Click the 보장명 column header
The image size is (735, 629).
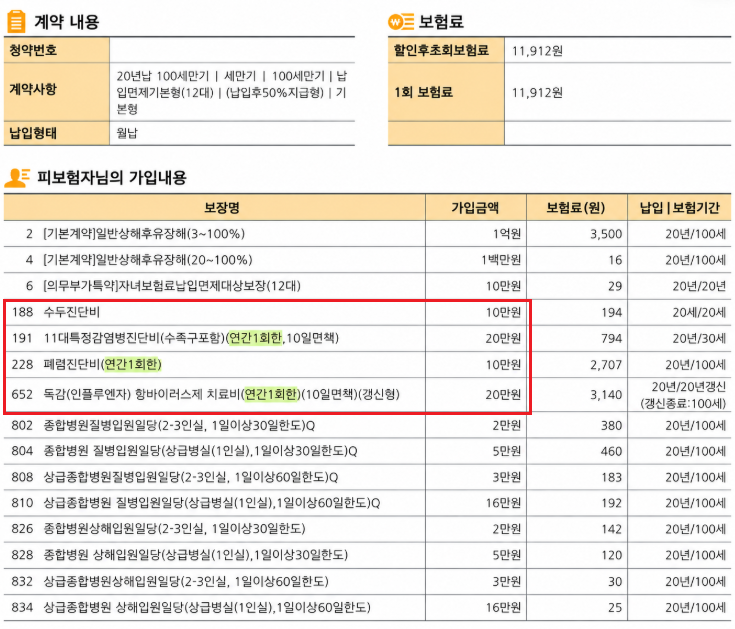point(215,208)
